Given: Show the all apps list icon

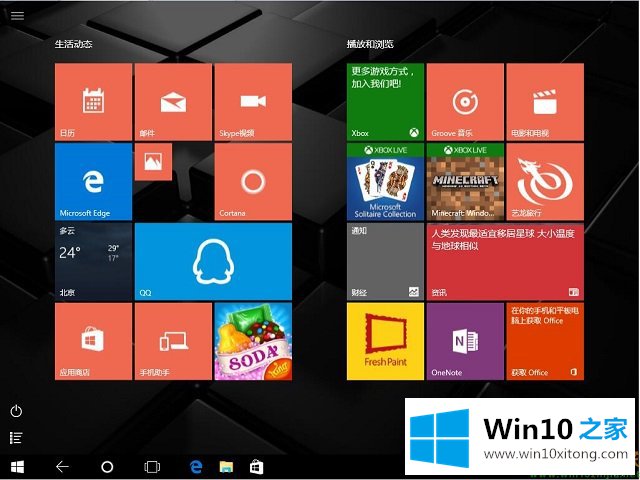Looking at the screenshot, I should [x=16, y=438].
